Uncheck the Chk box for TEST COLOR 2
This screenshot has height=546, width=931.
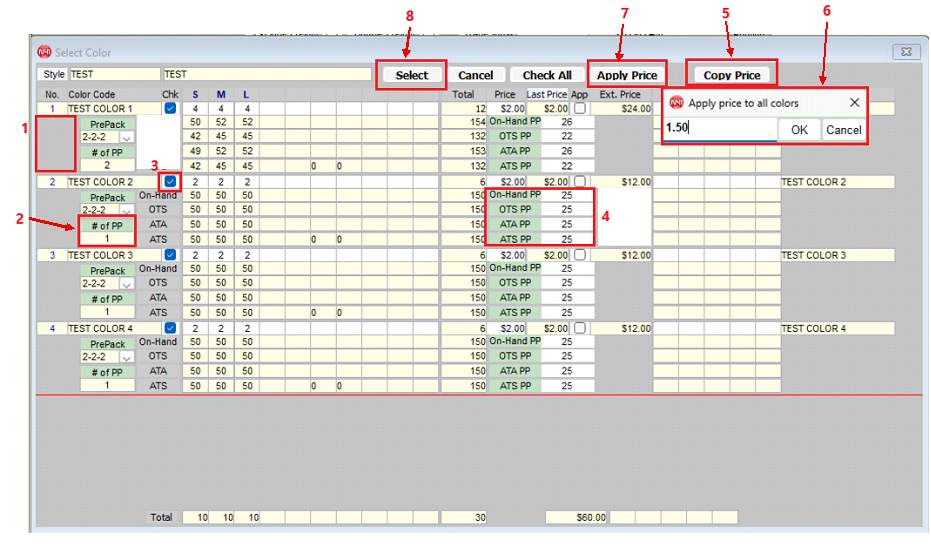point(170,182)
